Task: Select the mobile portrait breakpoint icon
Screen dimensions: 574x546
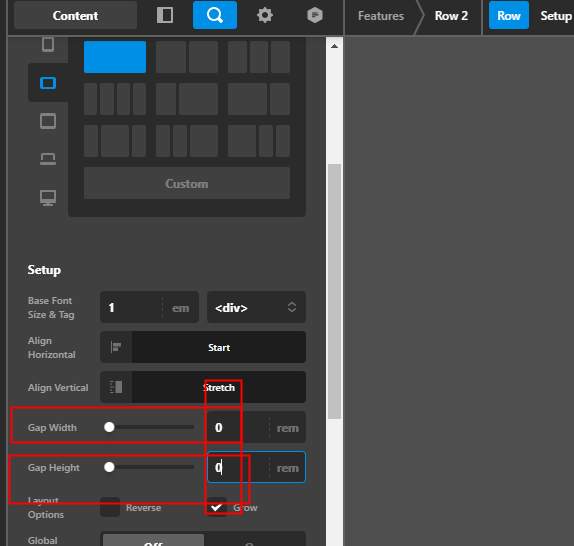Action: 48,45
